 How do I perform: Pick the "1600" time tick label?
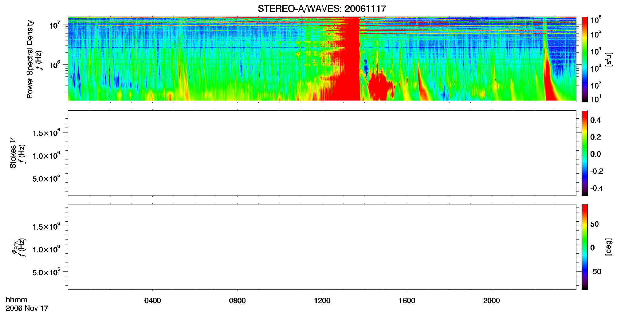(x=407, y=300)
